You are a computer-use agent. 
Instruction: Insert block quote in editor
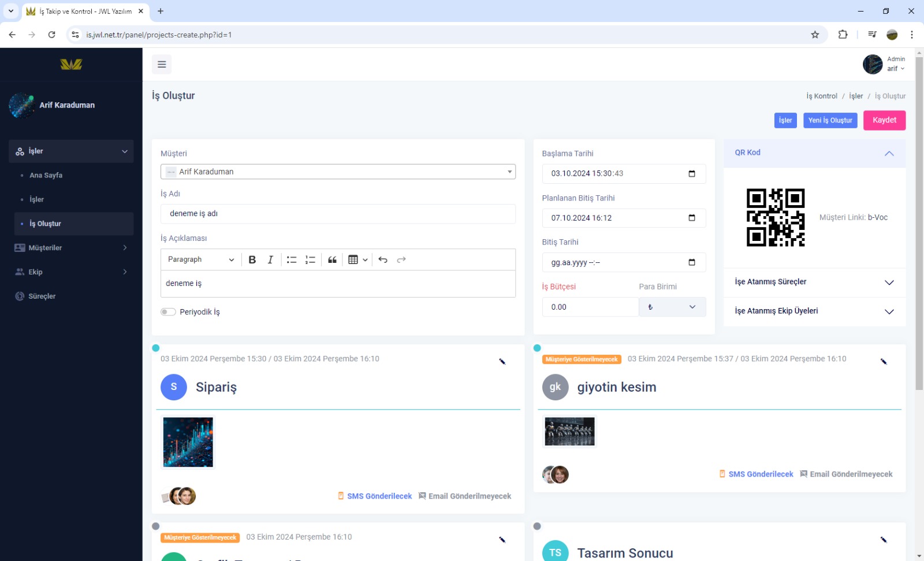click(x=332, y=260)
